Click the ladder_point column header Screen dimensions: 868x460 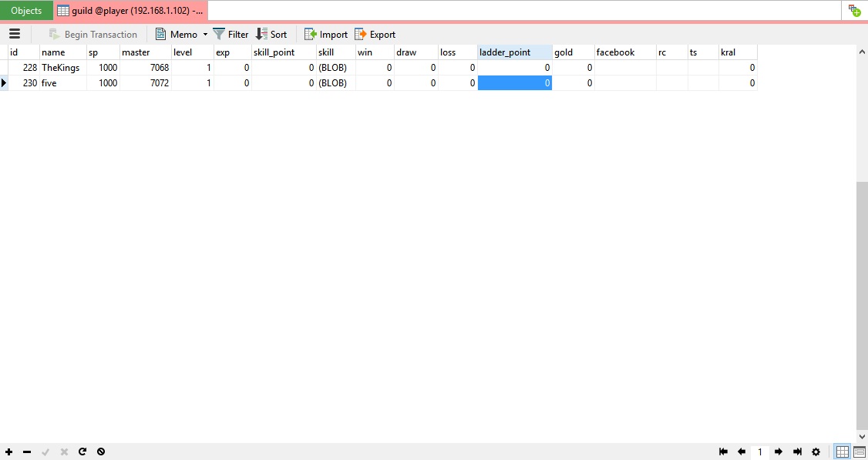[515, 52]
